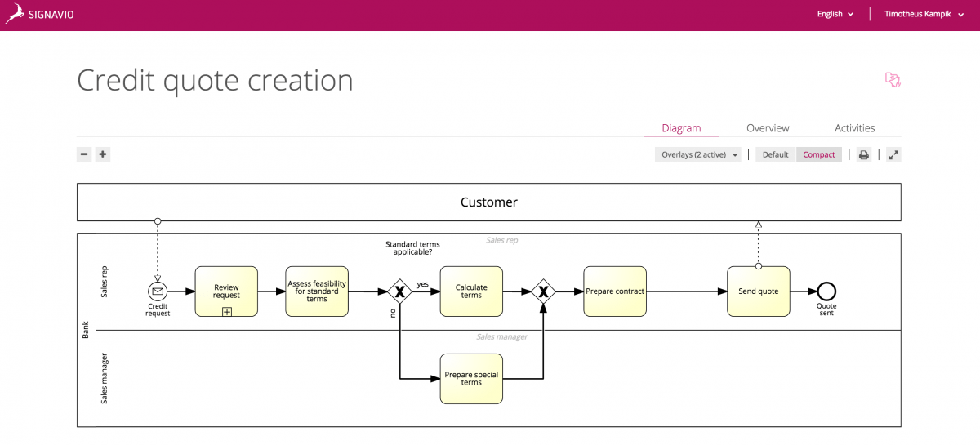Click 'Standard terms applicable?' label
This screenshot has width=980, height=445.
pos(412,248)
